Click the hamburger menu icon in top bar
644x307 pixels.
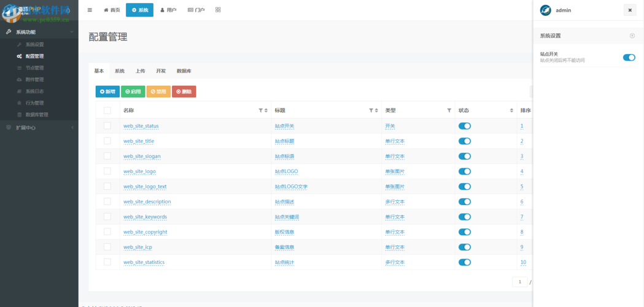(x=90, y=10)
